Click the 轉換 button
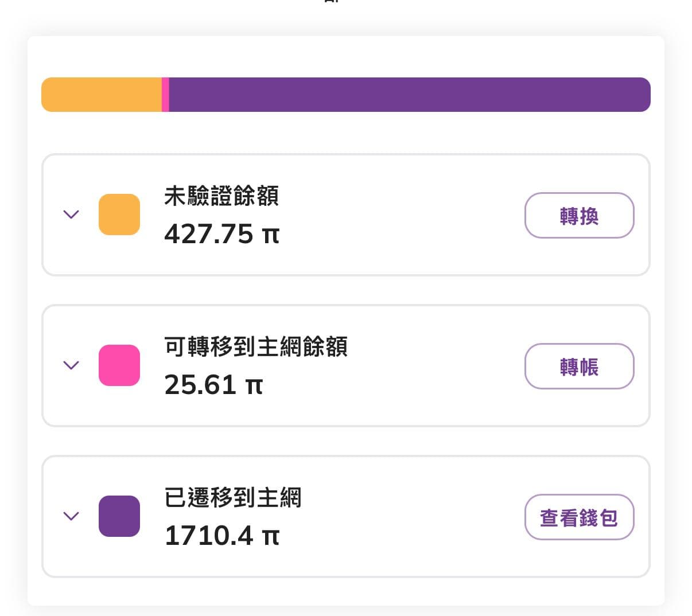Image resolution: width=692 pixels, height=616 pixels. (579, 215)
